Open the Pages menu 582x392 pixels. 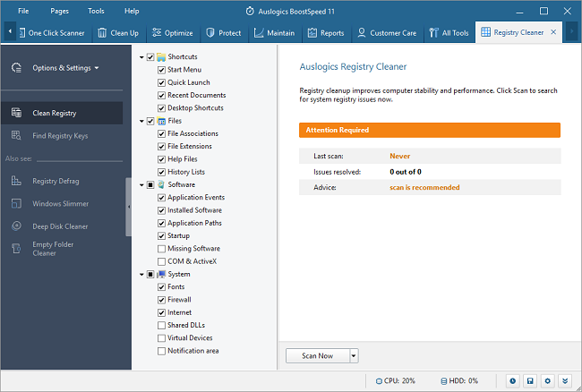[x=59, y=11]
